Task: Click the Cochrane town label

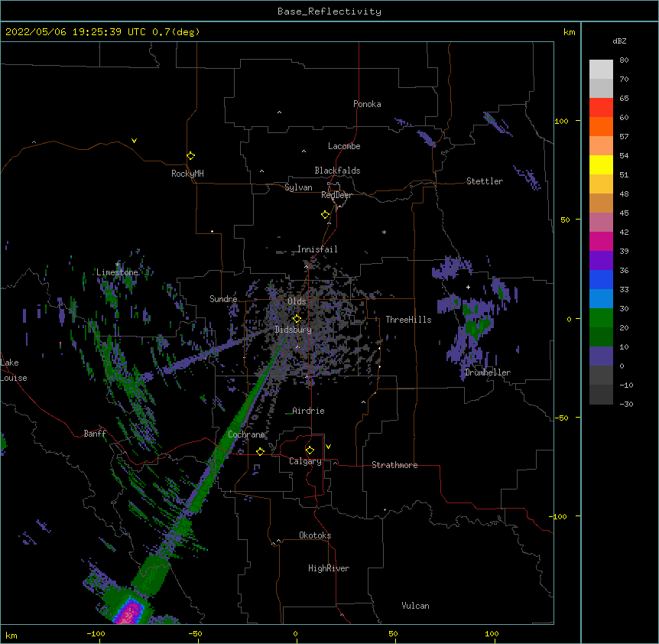Action: pos(246,434)
